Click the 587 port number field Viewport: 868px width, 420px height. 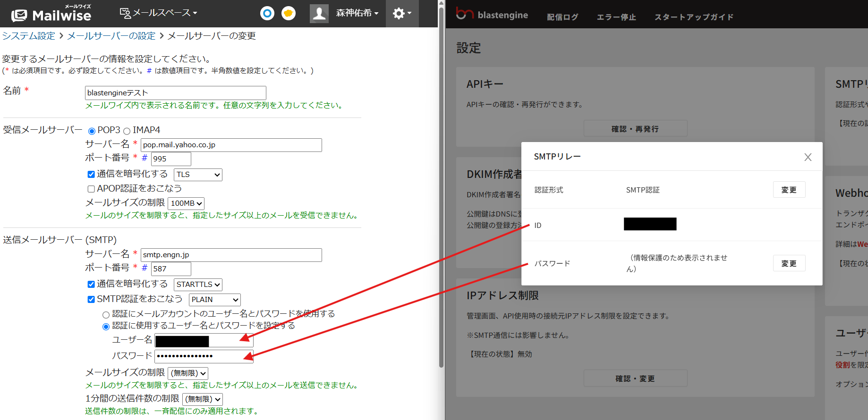coord(171,269)
